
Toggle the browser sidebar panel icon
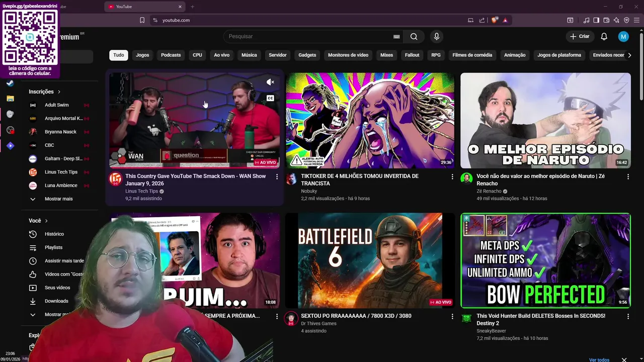pyautogui.click(x=596, y=20)
